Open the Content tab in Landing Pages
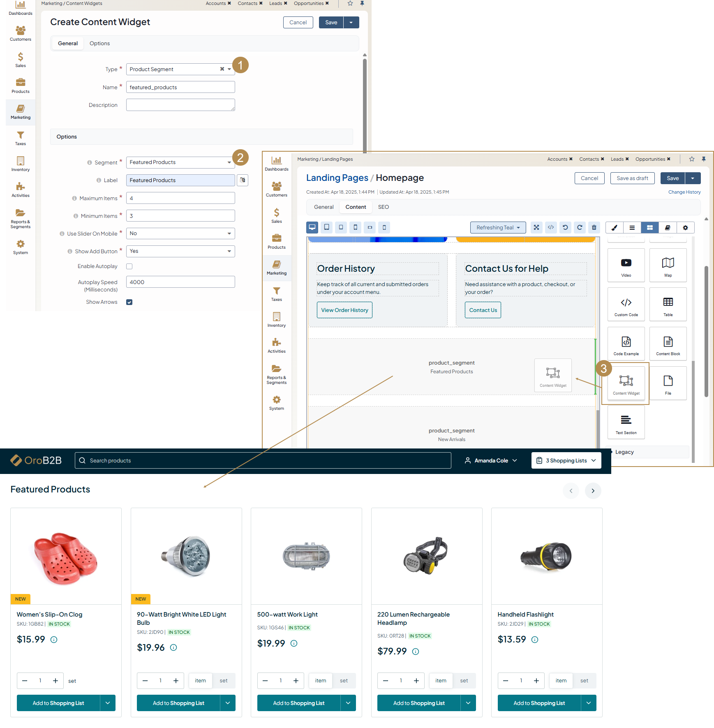 tap(356, 207)
